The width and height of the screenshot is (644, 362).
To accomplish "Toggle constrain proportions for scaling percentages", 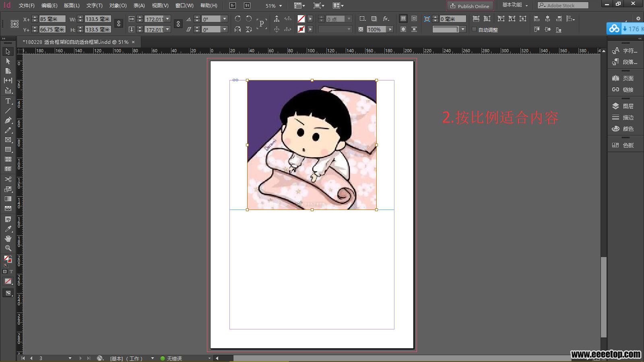I will coord(178,24).
